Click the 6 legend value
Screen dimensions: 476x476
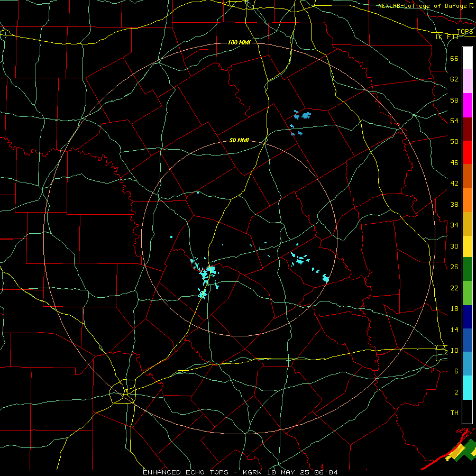tap(456, 371)
